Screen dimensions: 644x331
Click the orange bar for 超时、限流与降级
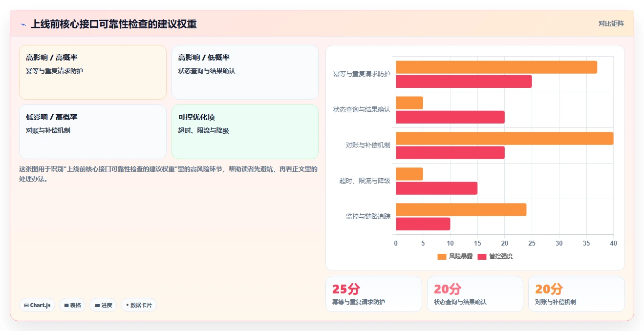[x=409, y=174]
